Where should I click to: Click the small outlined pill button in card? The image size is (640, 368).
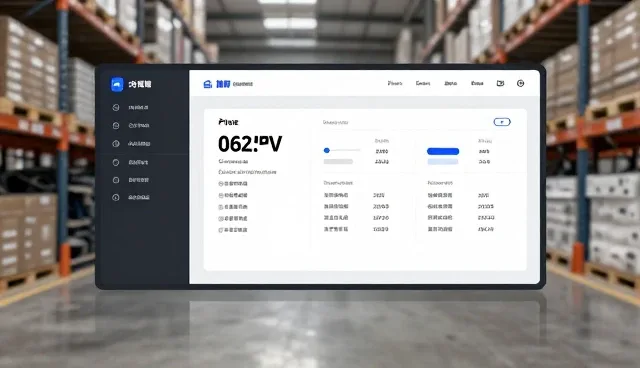(x=502, y=122)
